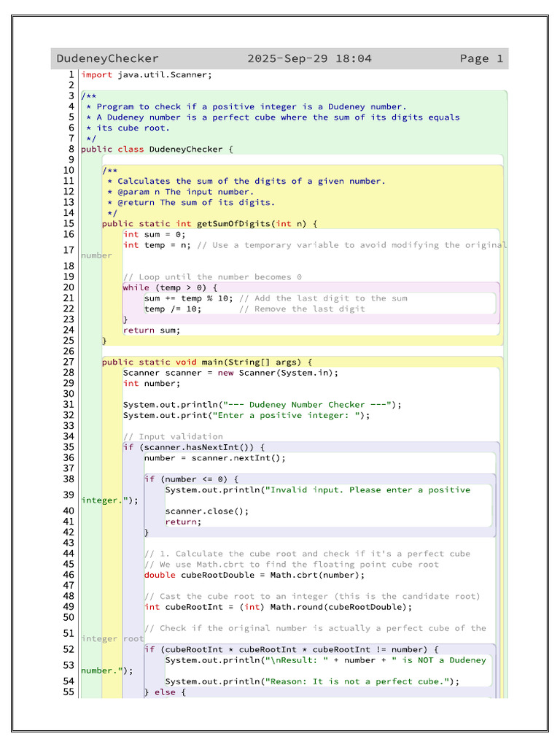Click the 'sum += temp % 10;' statement
Screen dimensions: 560x747
point(189,298)
